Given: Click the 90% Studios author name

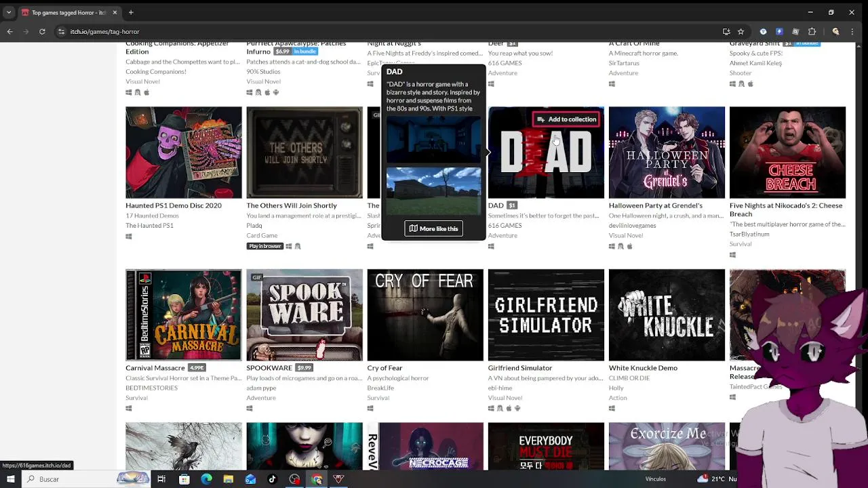Looking at the screenshot, I should [263, 72].
